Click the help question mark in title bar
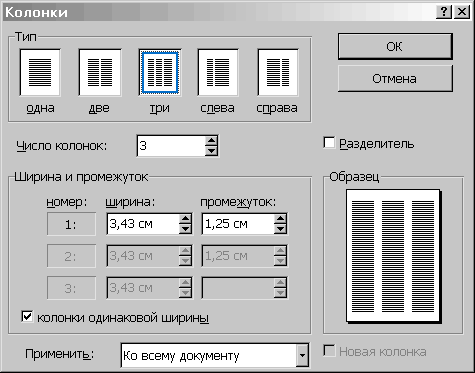The width and height of the screenshot is (475, 373). pos(444,12)
